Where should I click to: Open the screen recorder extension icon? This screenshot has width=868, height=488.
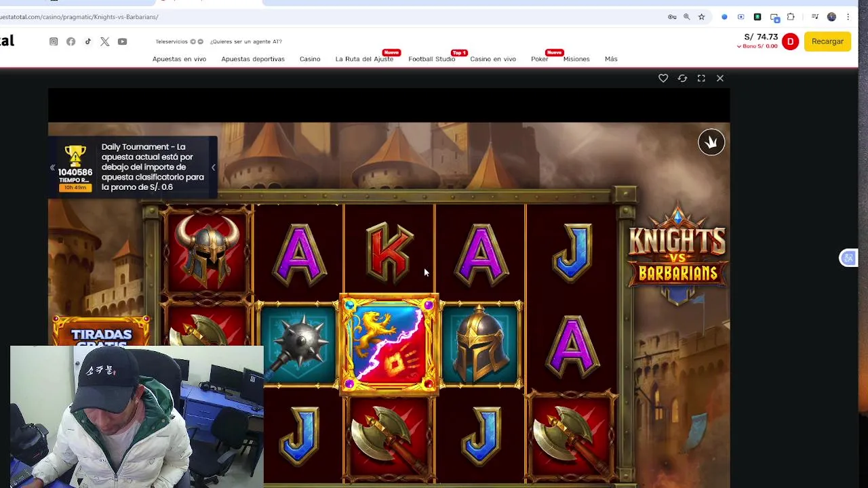741,17
